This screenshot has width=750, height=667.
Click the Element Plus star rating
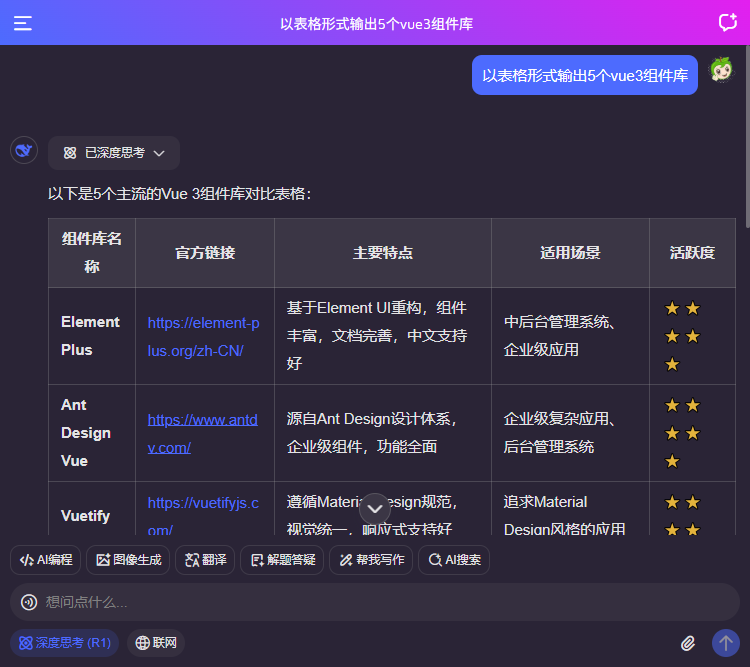(x=683, y=336)
